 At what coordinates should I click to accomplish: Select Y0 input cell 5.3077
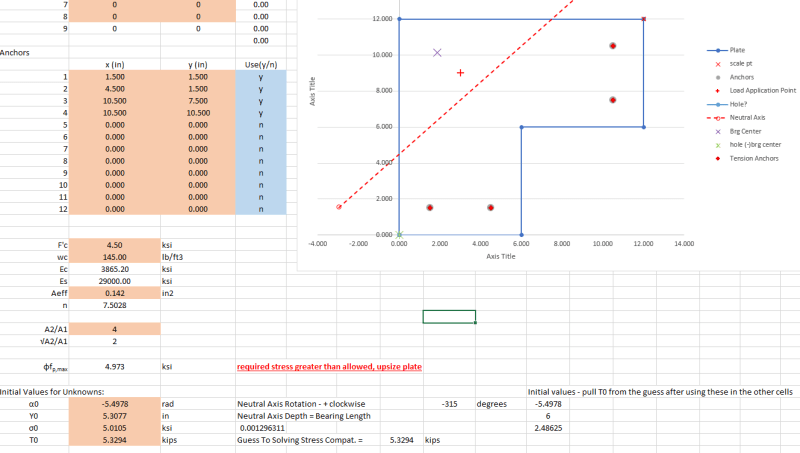click(x=115, y=416)
